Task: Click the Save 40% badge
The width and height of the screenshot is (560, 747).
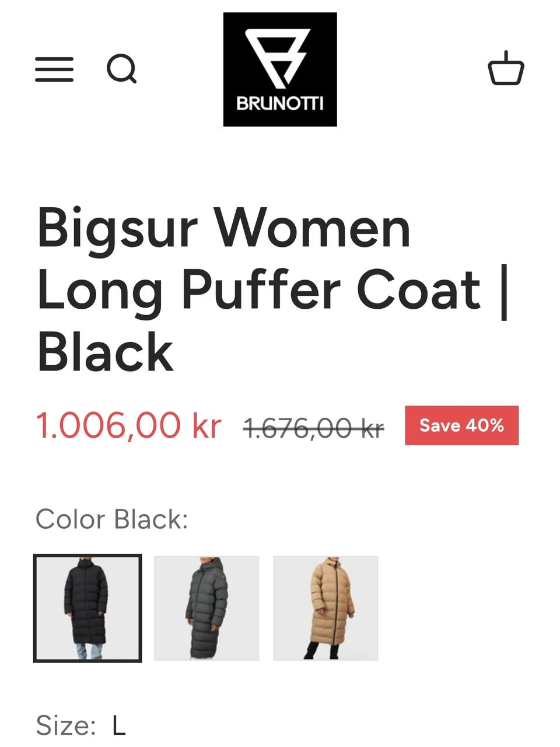Action: 461,425
